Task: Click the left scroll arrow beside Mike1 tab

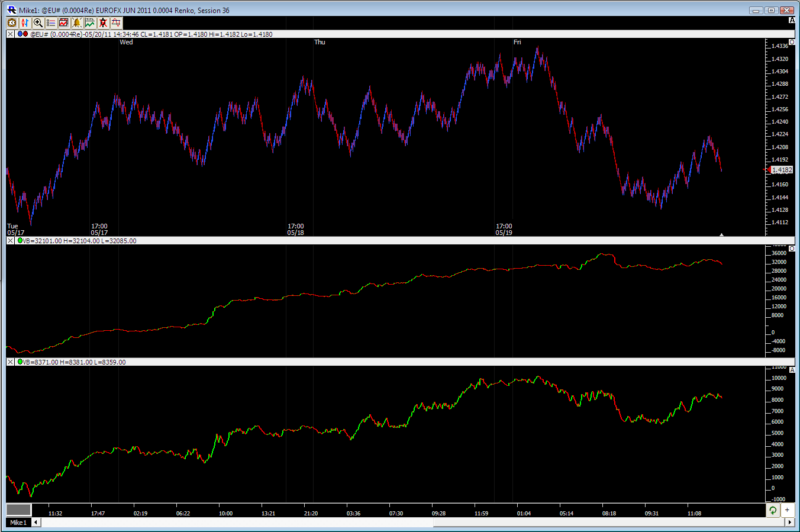Action: point(36,523)
